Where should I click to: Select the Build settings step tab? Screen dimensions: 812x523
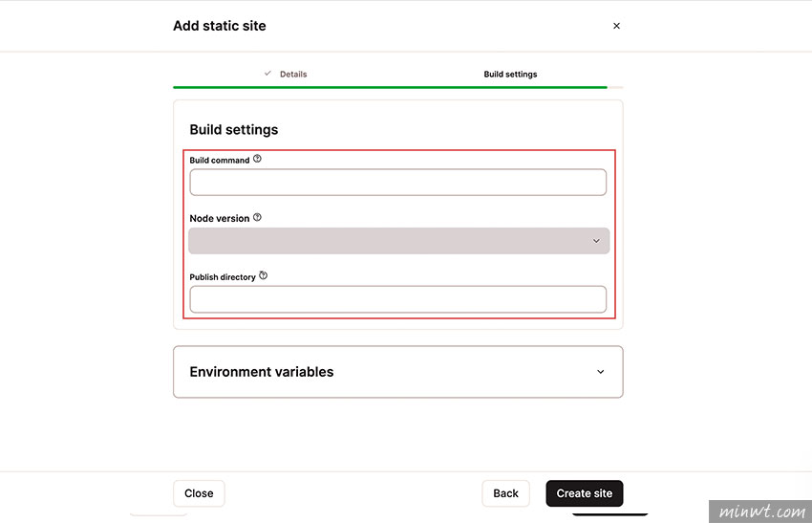coord(510,75)
